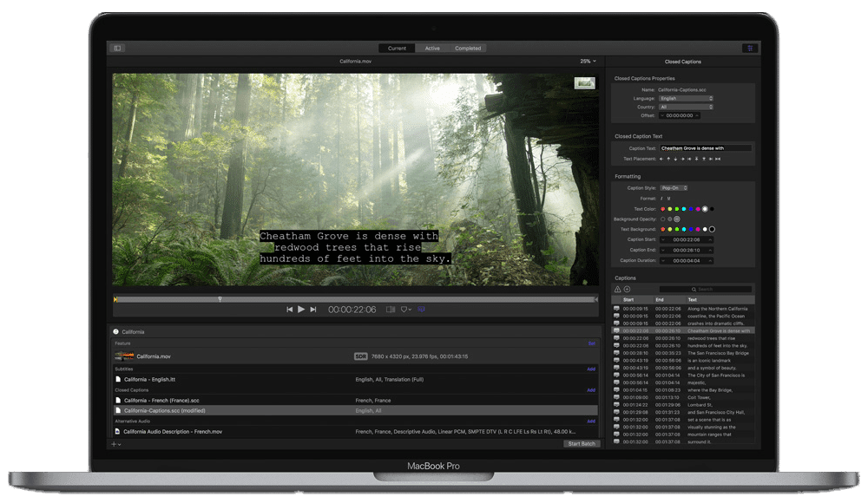Image resolution: width=868 pixels, height=503 pixels.
Task: Switch to the Completed tab
Action: [468, 49]
